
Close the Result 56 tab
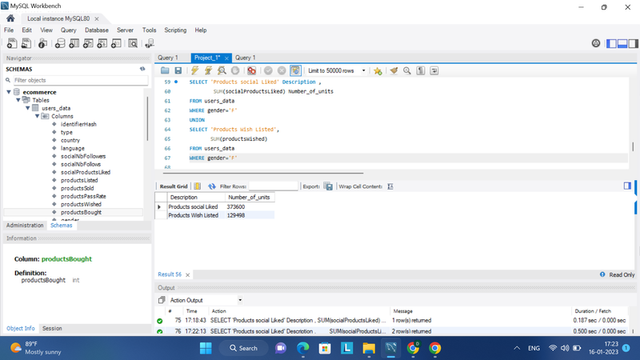pyautogui.click(x=188, y=275)
